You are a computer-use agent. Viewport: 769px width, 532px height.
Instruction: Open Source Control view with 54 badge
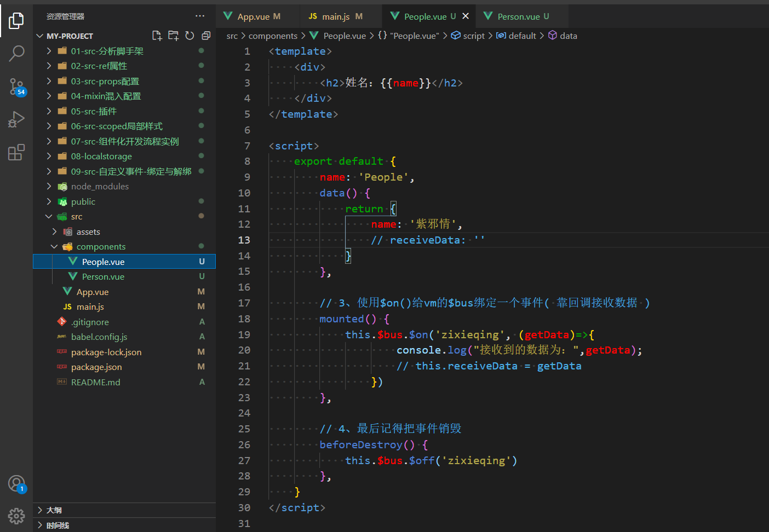(16, 86)
